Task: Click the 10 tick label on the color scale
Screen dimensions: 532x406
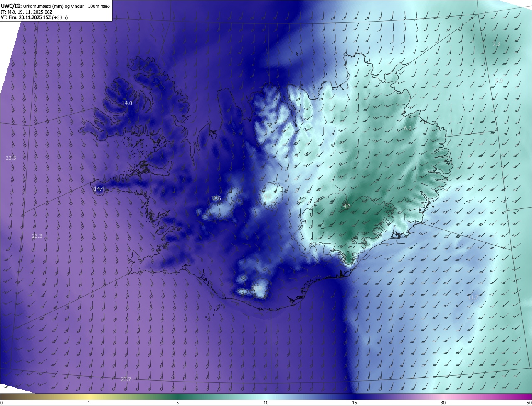Action: click(266, 403)
